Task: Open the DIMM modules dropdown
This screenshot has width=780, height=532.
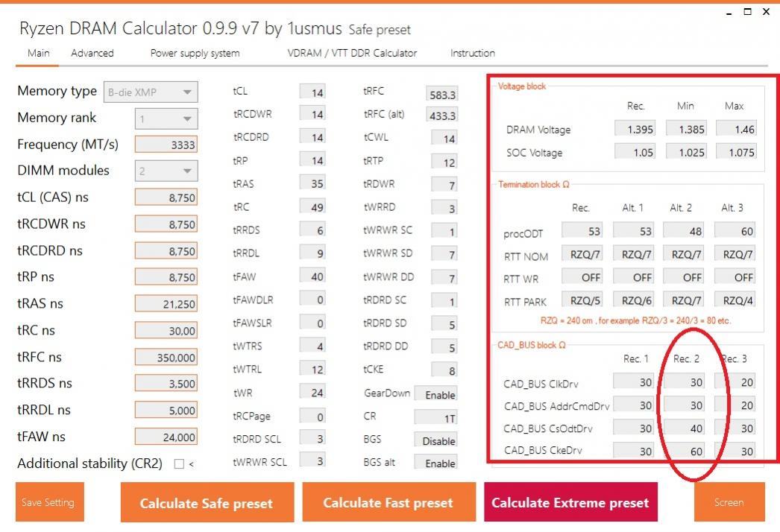Action: [166, 171]
